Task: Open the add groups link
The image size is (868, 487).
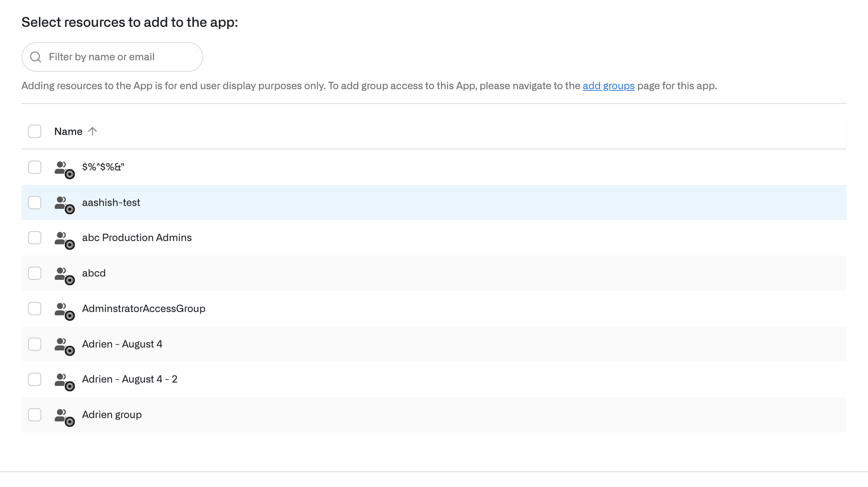Action: pyautogui.click(x=608, y=86)
